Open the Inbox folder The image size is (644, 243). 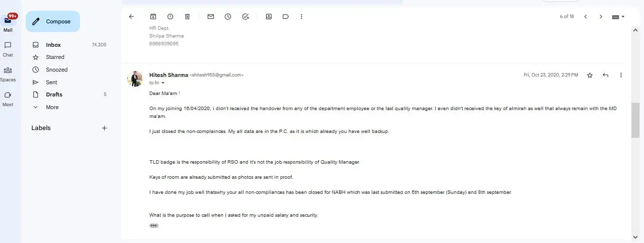(x=53, y=45)
